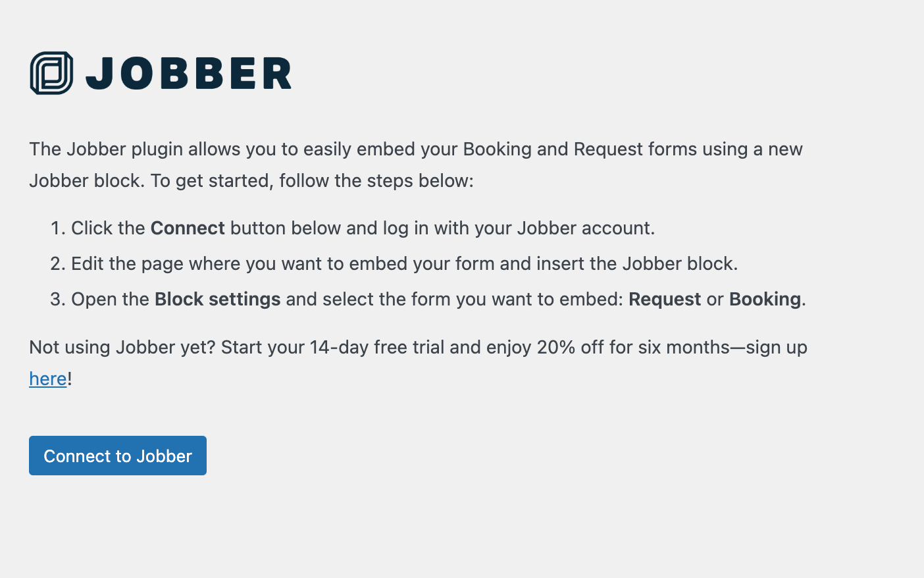Click the Jobber square logo icon
The width and height of the screenshot is (924, 578).
[x=51, y=73]
